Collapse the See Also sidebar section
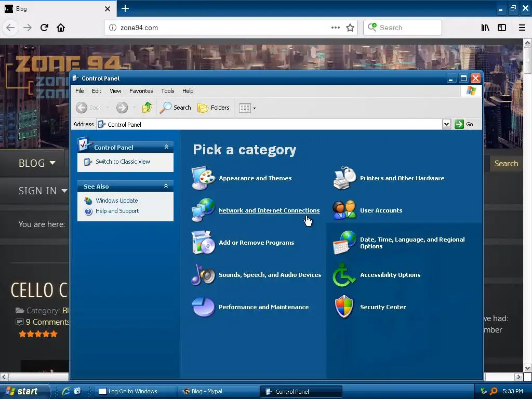Image resolution: width=532 pixels, height=399 pixels. pos(166,186)
